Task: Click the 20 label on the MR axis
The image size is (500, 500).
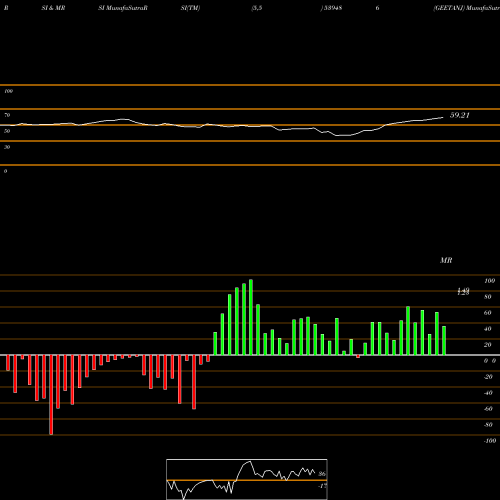Action: tap(488, 345)
